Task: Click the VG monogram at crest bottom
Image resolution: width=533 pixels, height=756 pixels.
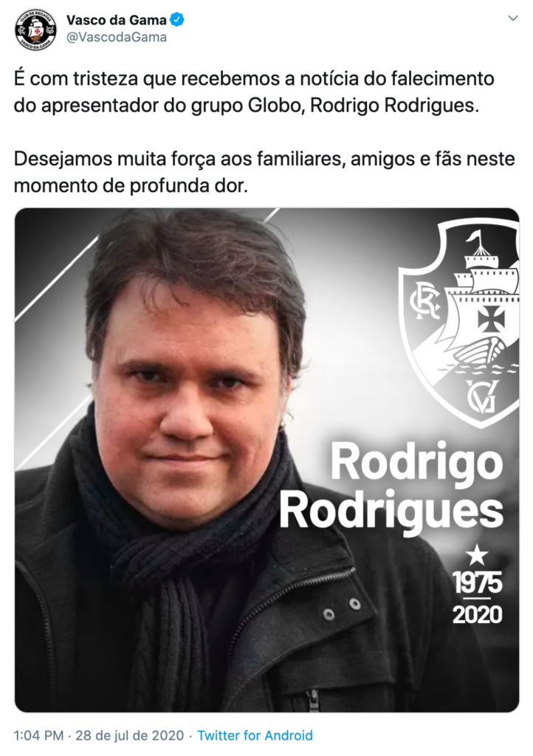Action: pyautogui.click(x=481, y=396)
